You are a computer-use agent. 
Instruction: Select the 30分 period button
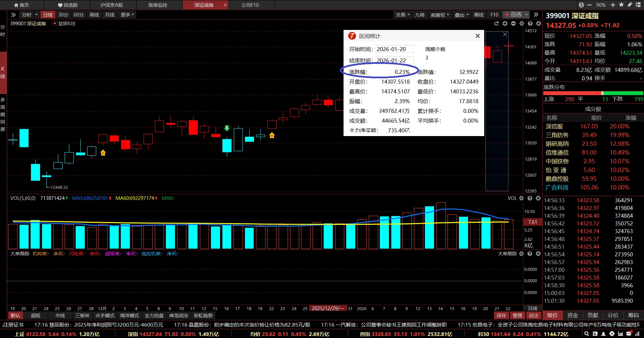click(x=63, y=15)
